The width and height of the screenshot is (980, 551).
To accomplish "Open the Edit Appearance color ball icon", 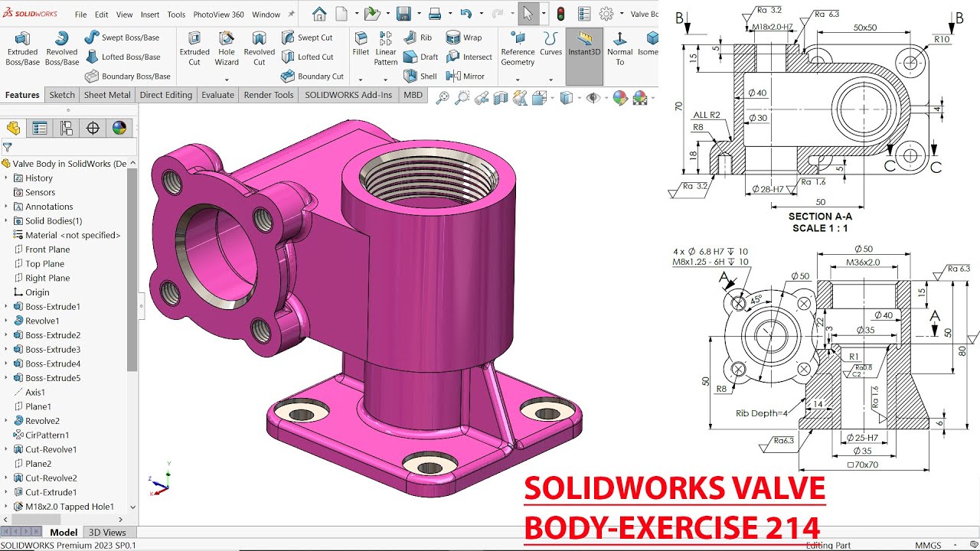I will tap(620, 97).
